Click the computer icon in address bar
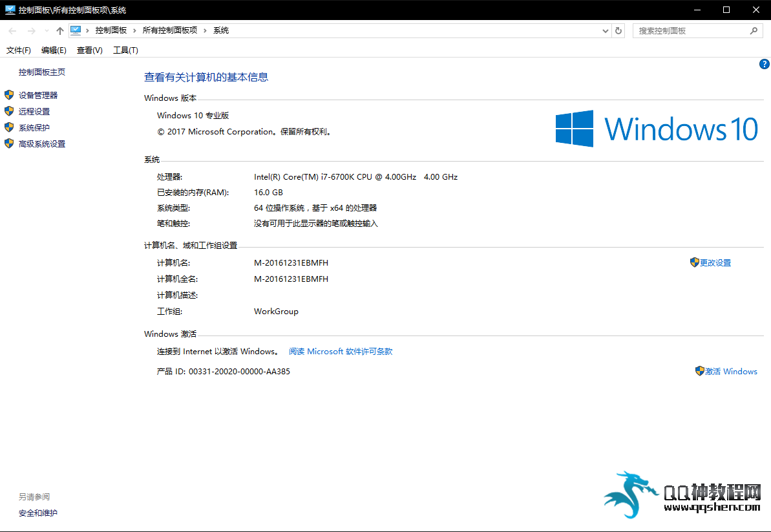Screen dimensions: 771x532 click(76, 30)
